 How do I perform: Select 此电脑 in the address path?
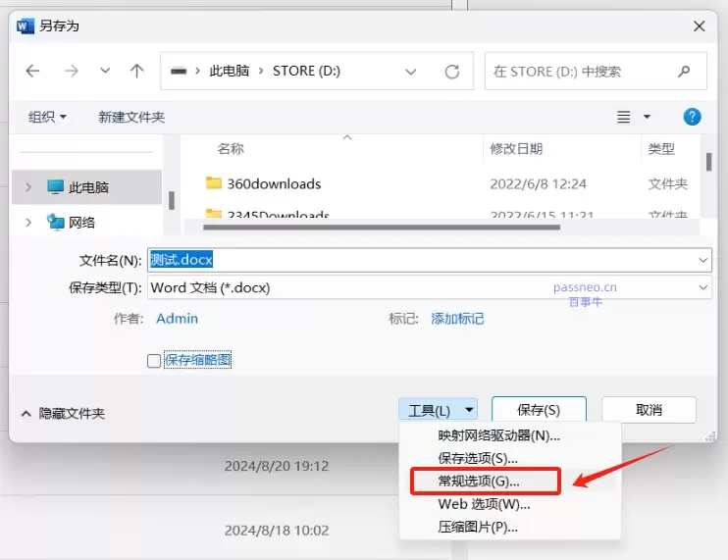[x=230, y=71]
